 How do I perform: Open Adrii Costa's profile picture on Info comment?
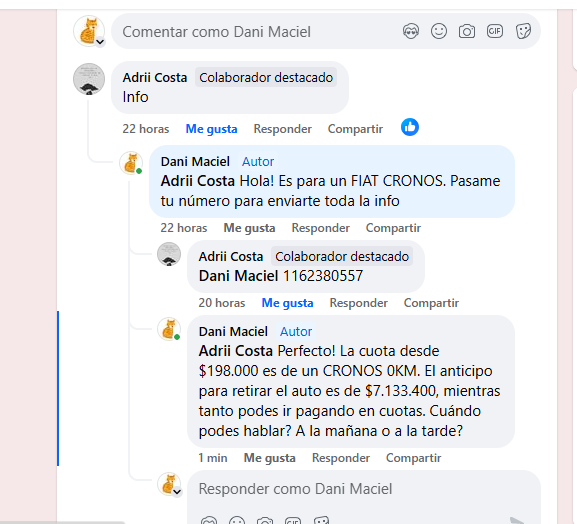(x=89, y=79)
